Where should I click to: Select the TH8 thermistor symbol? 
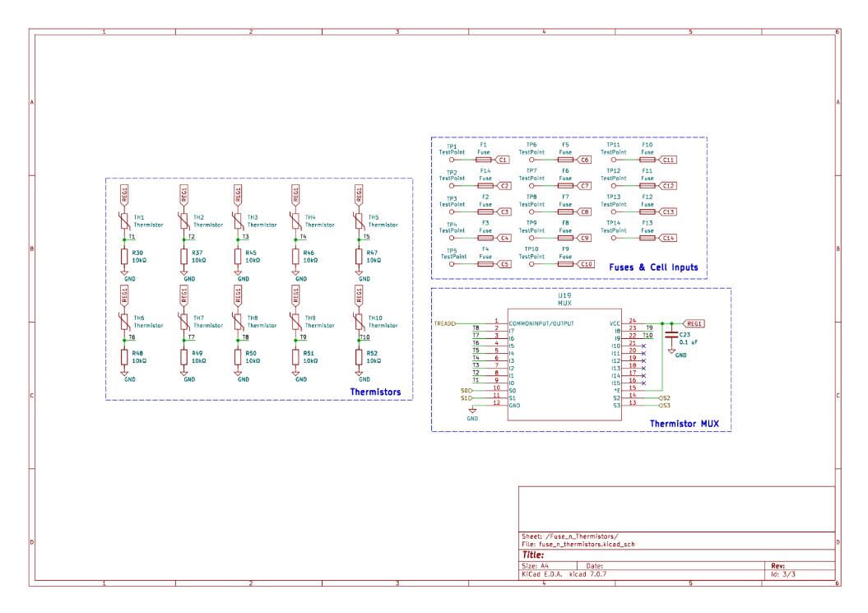[238, 322]
